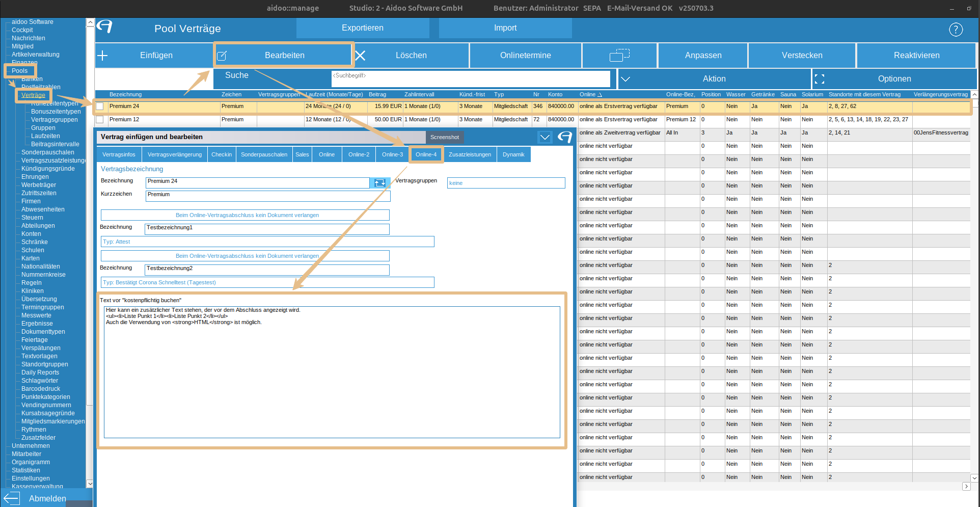Click the Testbezeichnung1 input field
980x507 pixels.
[267, 229]
